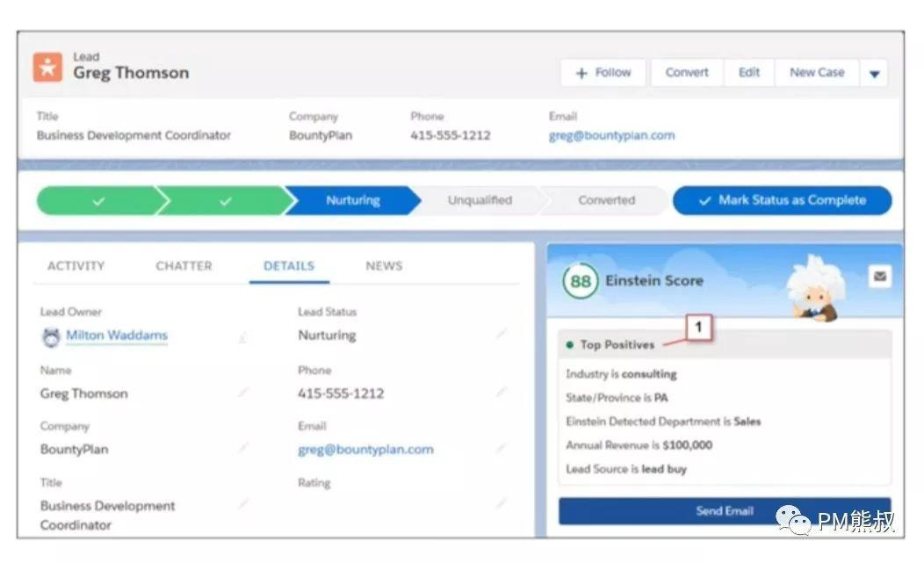Select the second completed path stage

[x=225, y=200]
